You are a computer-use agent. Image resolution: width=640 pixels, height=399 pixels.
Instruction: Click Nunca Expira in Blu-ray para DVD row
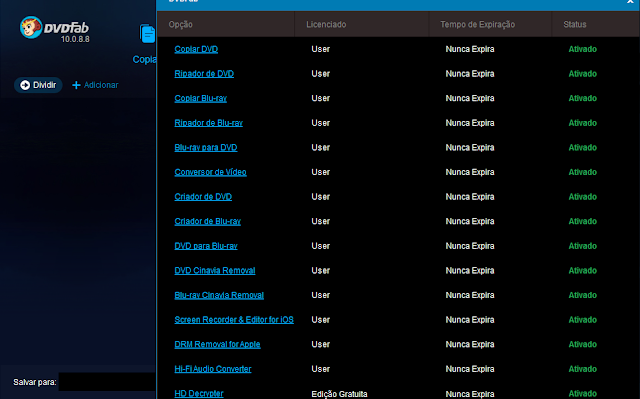470,147
